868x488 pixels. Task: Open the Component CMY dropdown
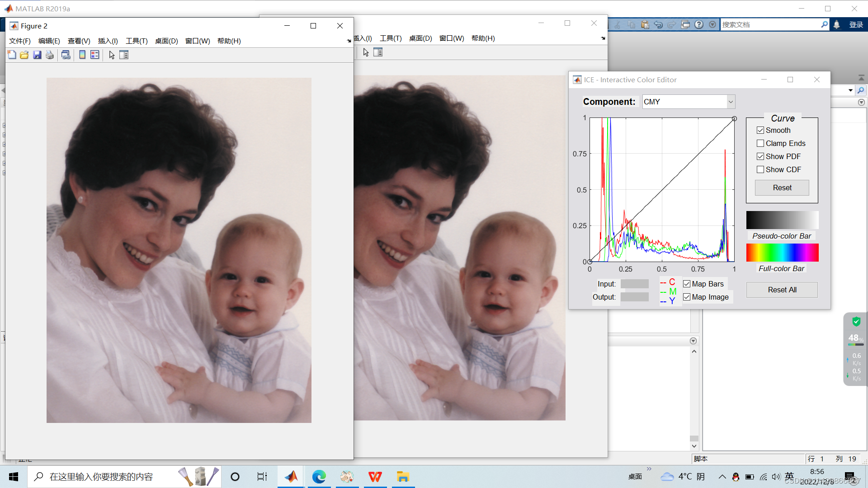[x=689, y=102]
